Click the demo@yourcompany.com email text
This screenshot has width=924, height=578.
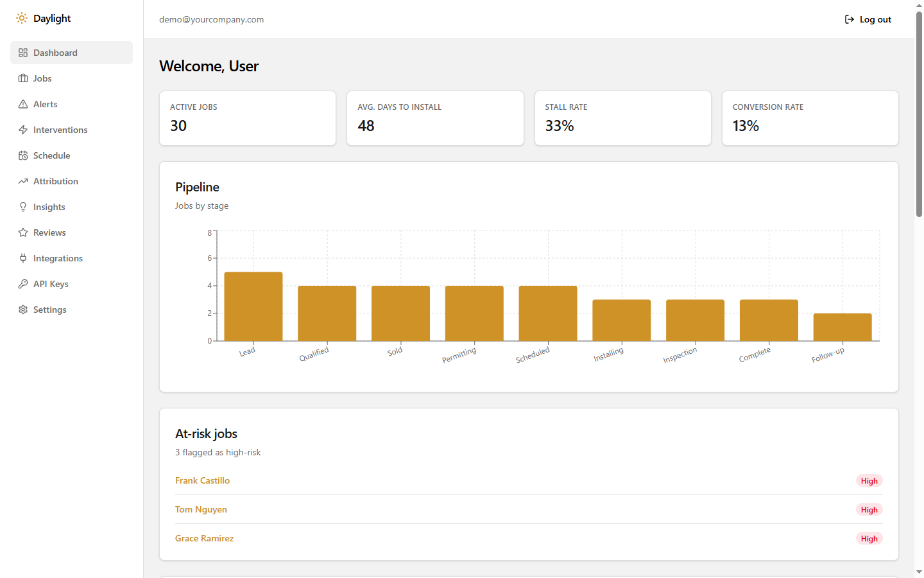(212, 19)
